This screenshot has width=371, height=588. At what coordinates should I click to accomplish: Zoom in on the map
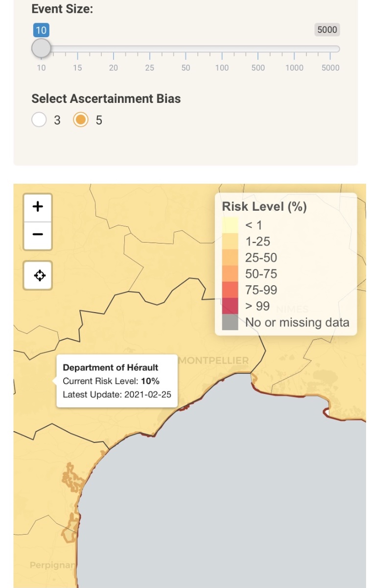(38, 207)
